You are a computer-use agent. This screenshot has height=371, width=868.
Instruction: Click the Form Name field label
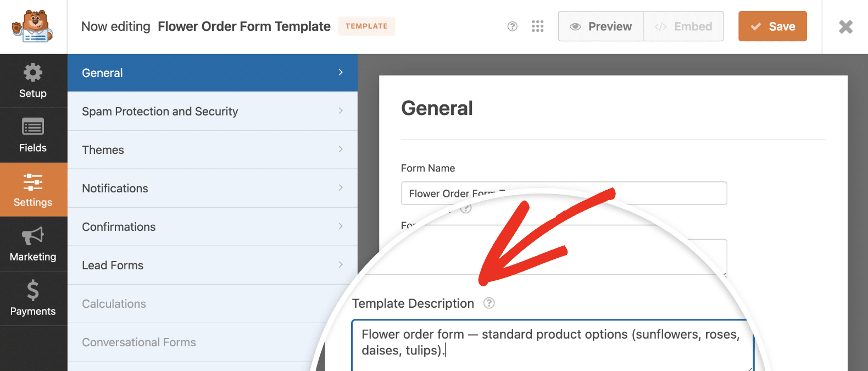(428, 168)
